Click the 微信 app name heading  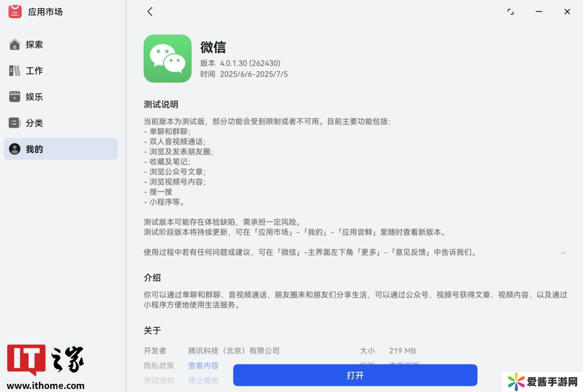213,47
